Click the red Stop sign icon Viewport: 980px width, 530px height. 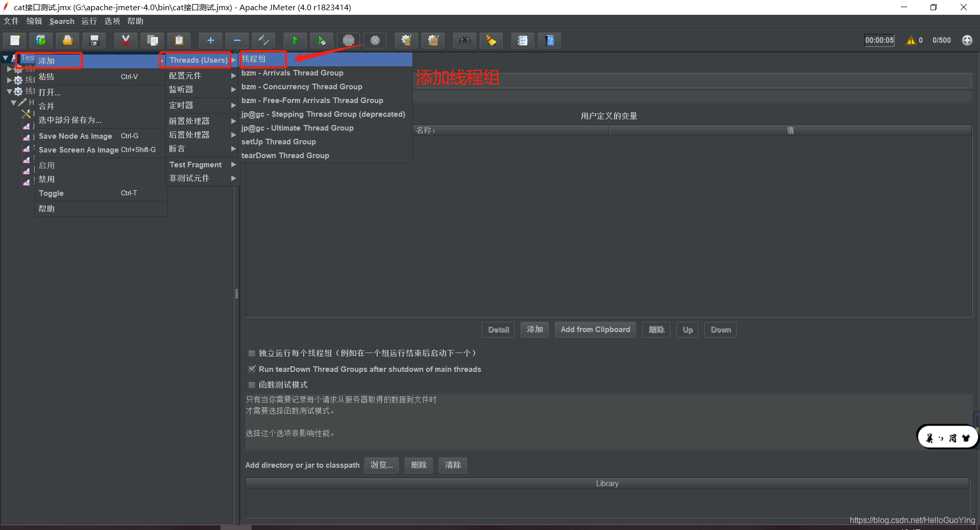(x=348, y=40)
